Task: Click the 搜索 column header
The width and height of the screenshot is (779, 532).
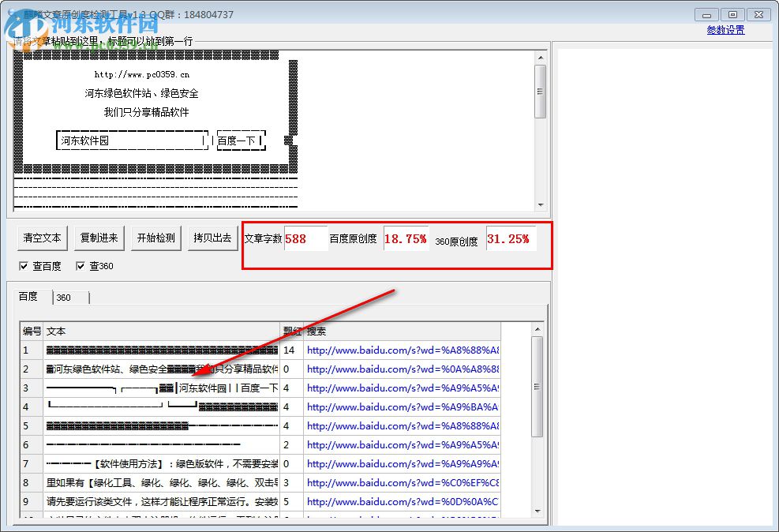Action: [x=403, y=332]
